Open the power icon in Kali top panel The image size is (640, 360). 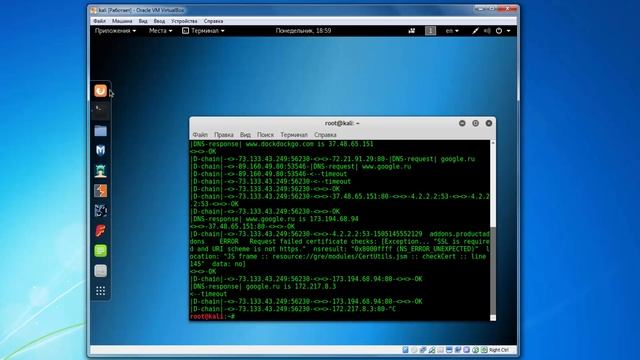tap(499, 31)
